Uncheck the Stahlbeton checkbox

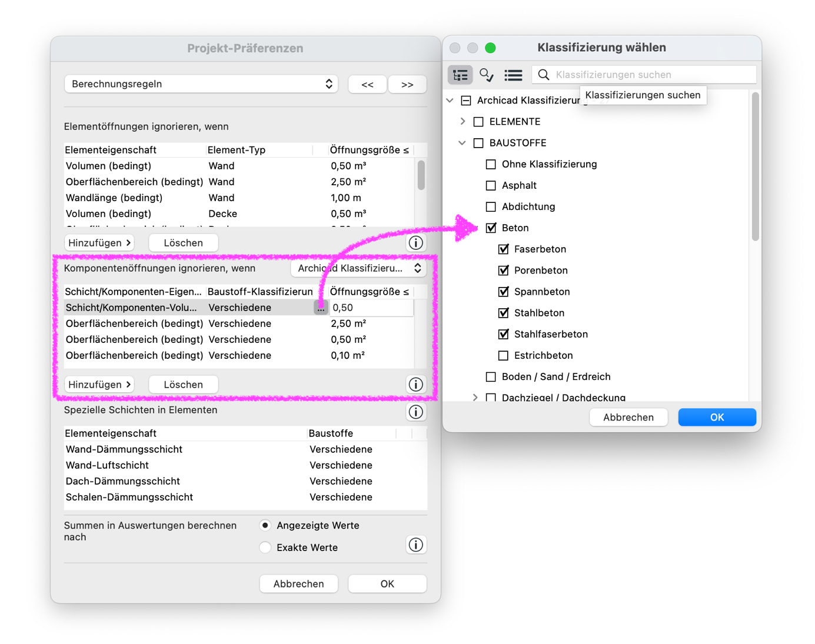point(503,313)
